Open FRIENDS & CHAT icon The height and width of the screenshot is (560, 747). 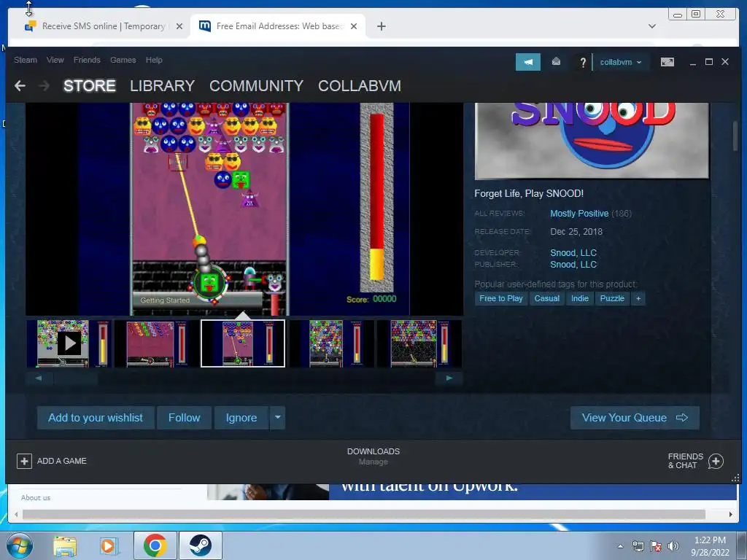coord(716,461)
